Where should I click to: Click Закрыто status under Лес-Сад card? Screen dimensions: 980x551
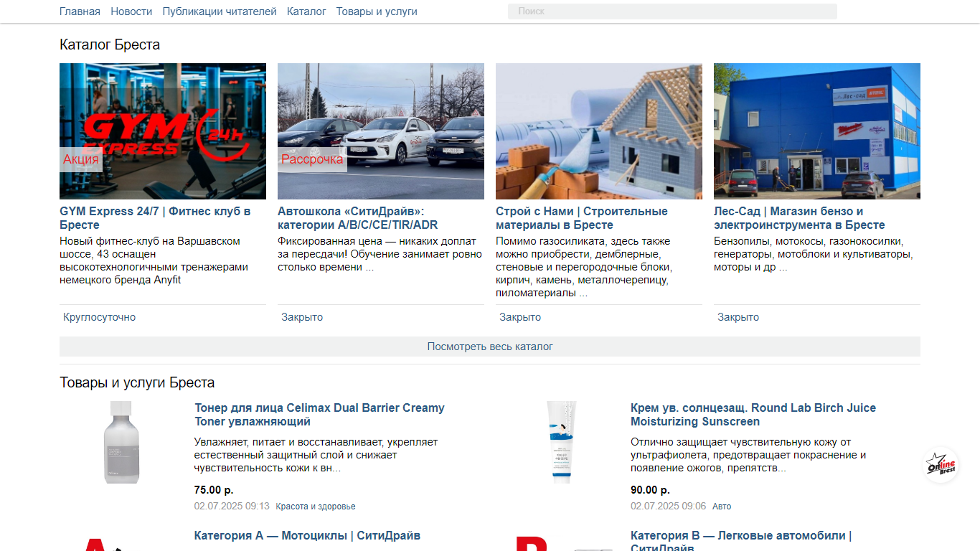point(738,317)
